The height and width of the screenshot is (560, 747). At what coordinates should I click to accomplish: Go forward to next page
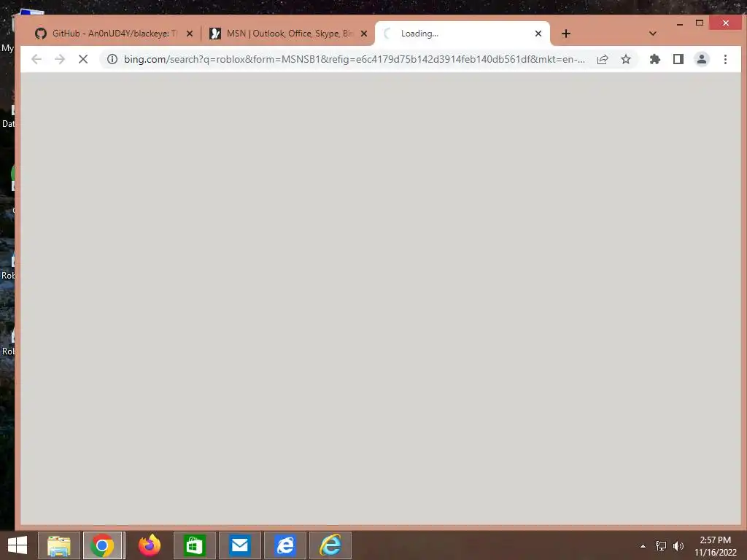tap(60, 59)
